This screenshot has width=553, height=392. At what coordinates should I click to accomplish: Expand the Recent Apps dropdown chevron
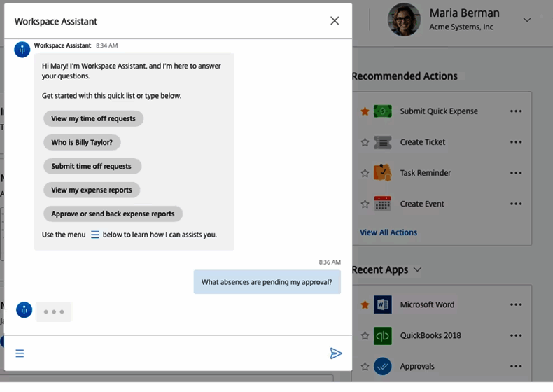418,269
